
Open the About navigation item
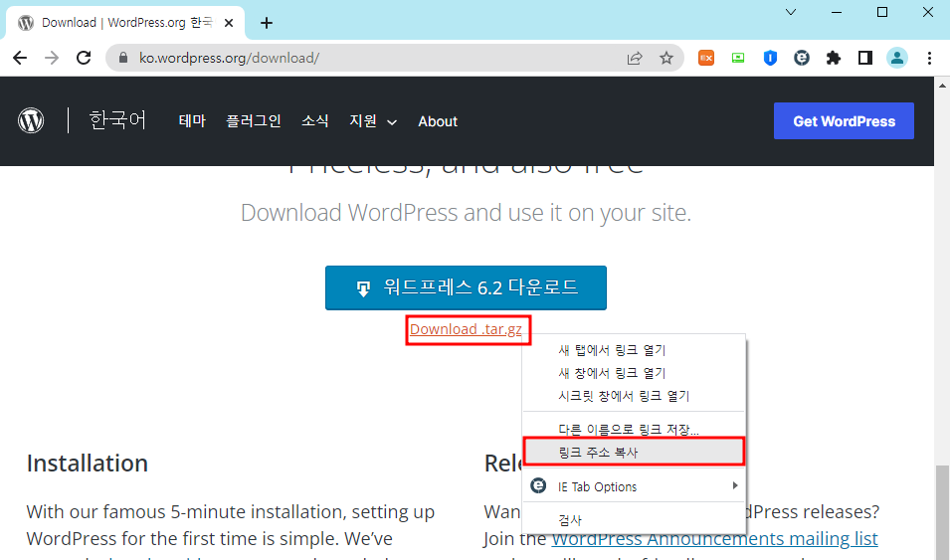pos(438,121)
